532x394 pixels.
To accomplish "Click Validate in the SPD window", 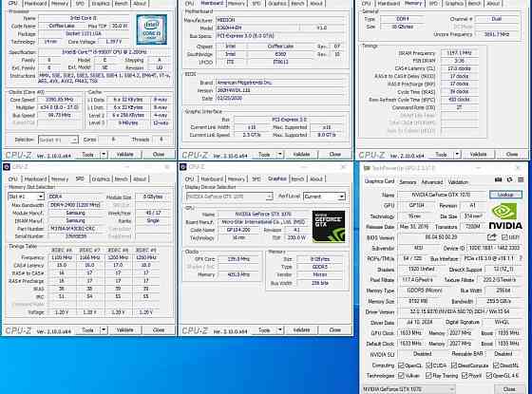I will 124,329.
